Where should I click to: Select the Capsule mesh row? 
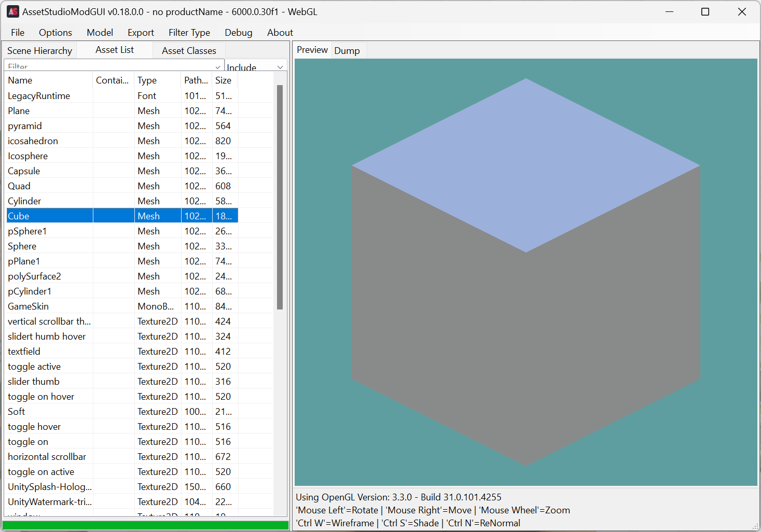click(x=122, y=171)
